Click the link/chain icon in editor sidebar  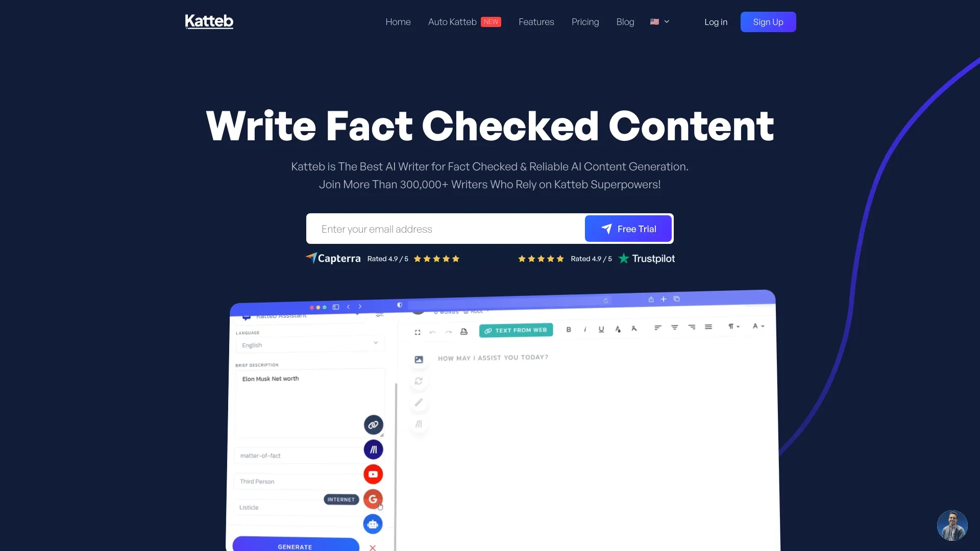(373, 424)
